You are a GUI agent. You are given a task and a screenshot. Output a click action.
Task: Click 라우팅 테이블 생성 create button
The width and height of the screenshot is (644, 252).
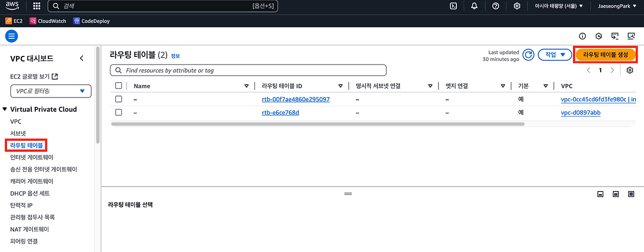[x=606, y=54]
